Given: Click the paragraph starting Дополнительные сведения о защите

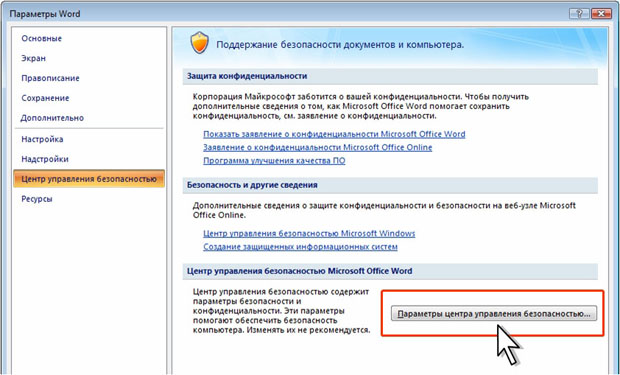Looking at the screenshot, I should [384, 210].
